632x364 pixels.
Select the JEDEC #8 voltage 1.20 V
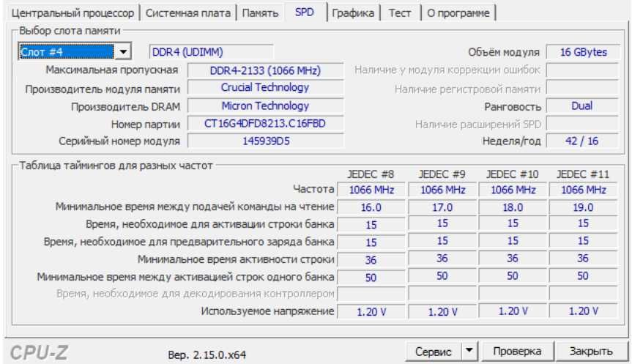click(371, 311)
